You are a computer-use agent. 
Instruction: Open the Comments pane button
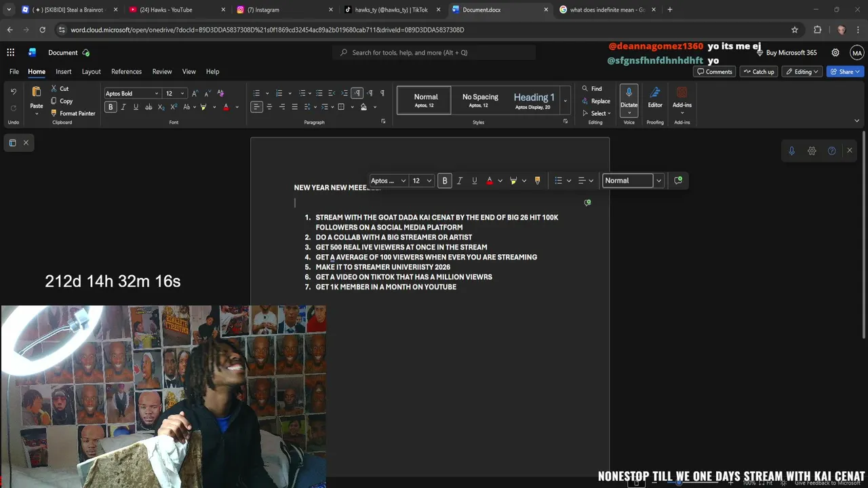pos(715,71)
